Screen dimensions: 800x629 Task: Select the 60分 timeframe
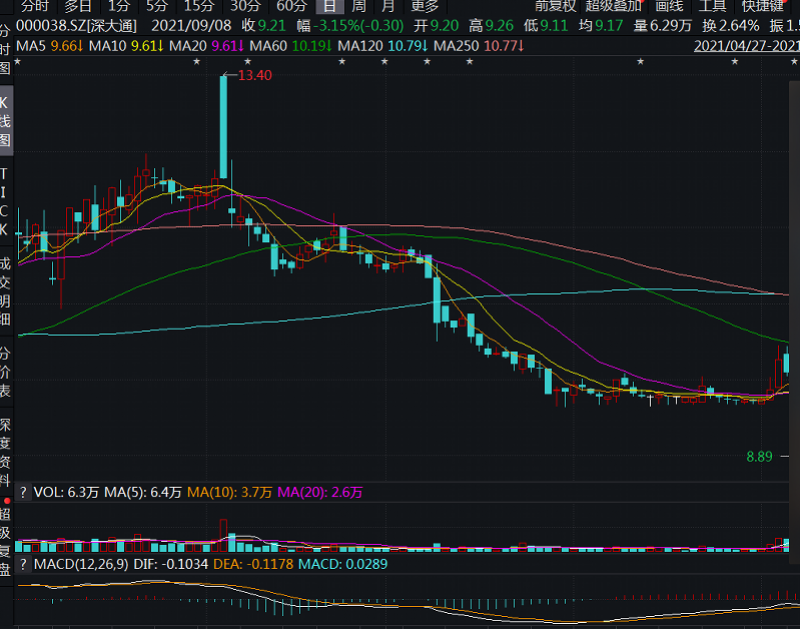(x=291, y=6)
